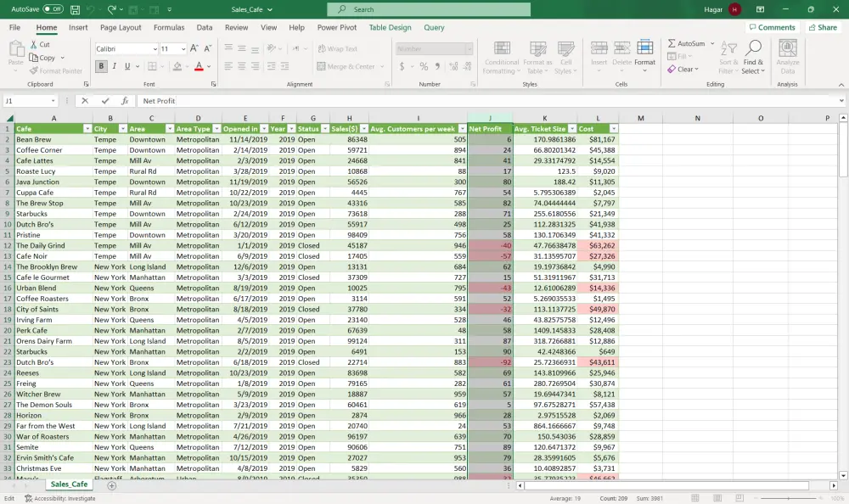Open Conditional Formatting menu
Screen dimensions: 849x504
502,57
